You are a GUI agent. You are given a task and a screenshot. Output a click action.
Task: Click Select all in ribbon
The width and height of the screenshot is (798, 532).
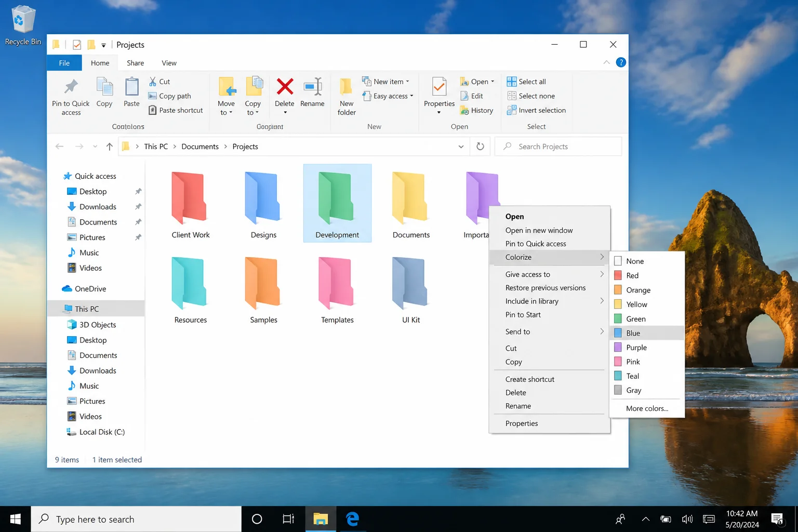point(526,82)
